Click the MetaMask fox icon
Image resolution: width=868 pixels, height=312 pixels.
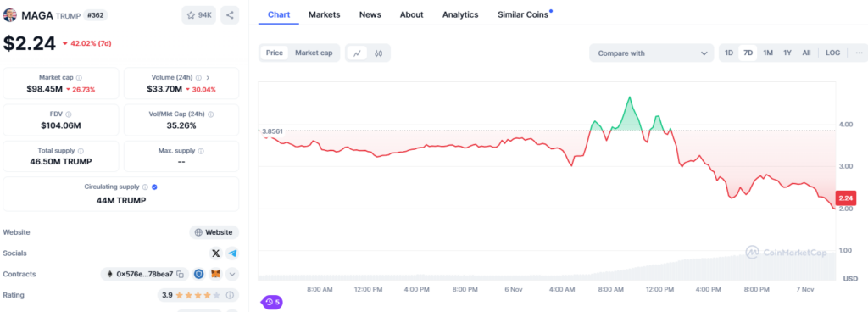click(216, 274)
